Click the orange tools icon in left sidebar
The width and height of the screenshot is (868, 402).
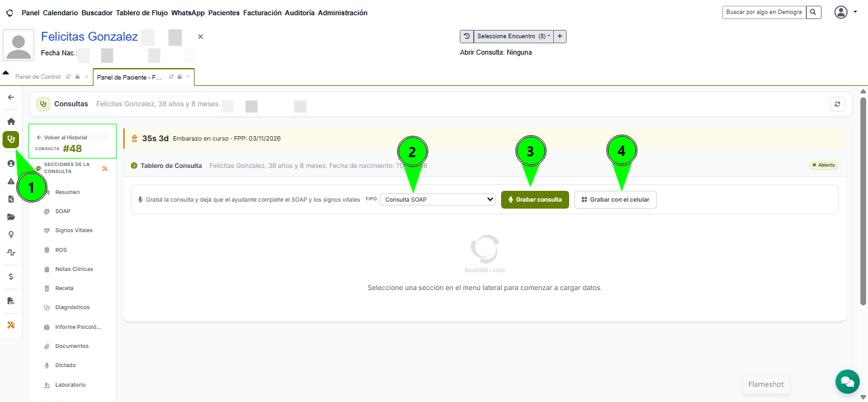(x=11, y=325)
